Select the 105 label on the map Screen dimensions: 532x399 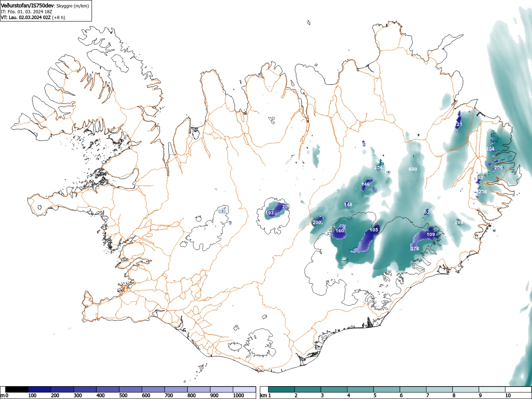click(374, 230)
